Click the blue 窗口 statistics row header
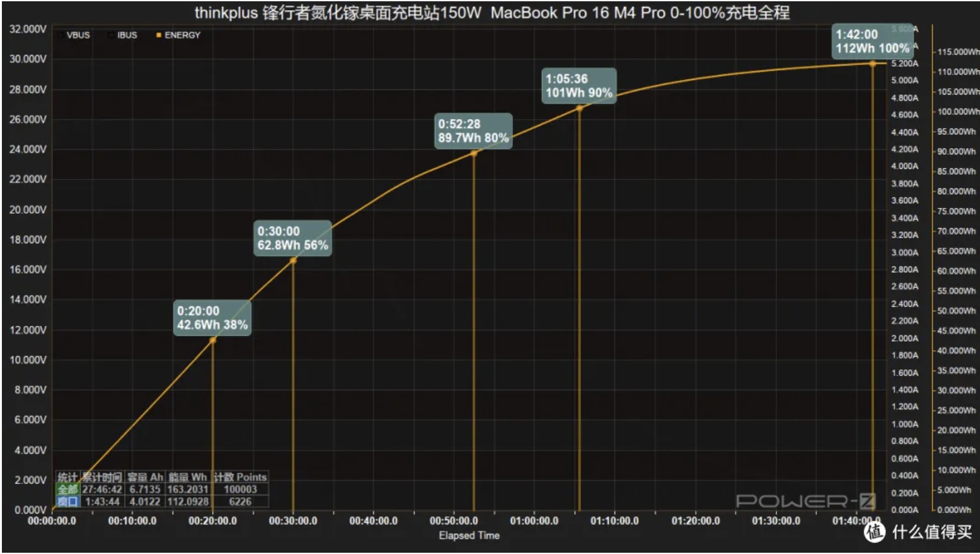Image resolution: width=980 pixels, height=554 pixels. (x=67, y=502)
